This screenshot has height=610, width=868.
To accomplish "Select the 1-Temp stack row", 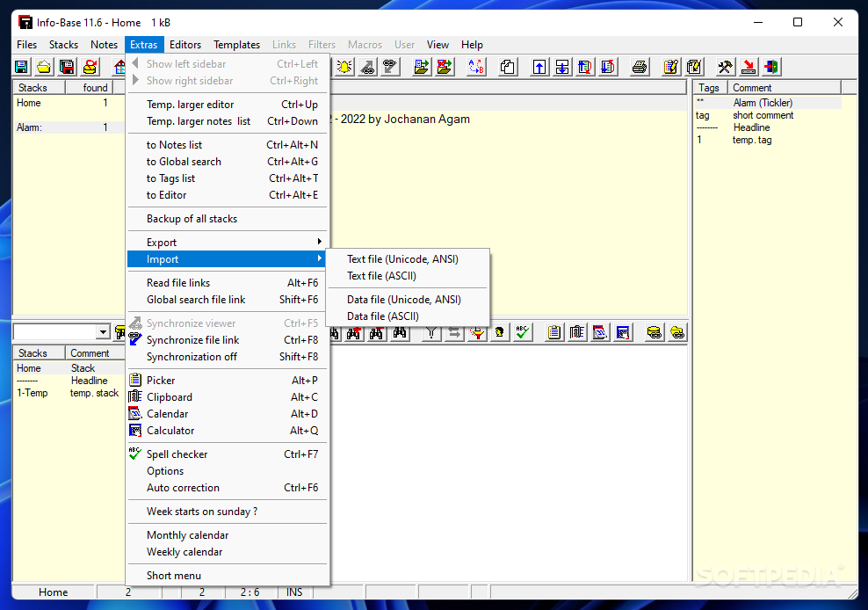I will coord(69,393).
